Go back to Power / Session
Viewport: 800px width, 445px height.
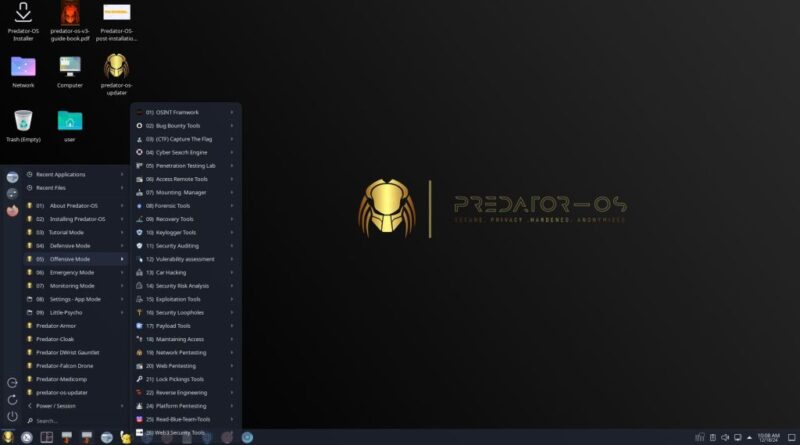tap(76, 406)
